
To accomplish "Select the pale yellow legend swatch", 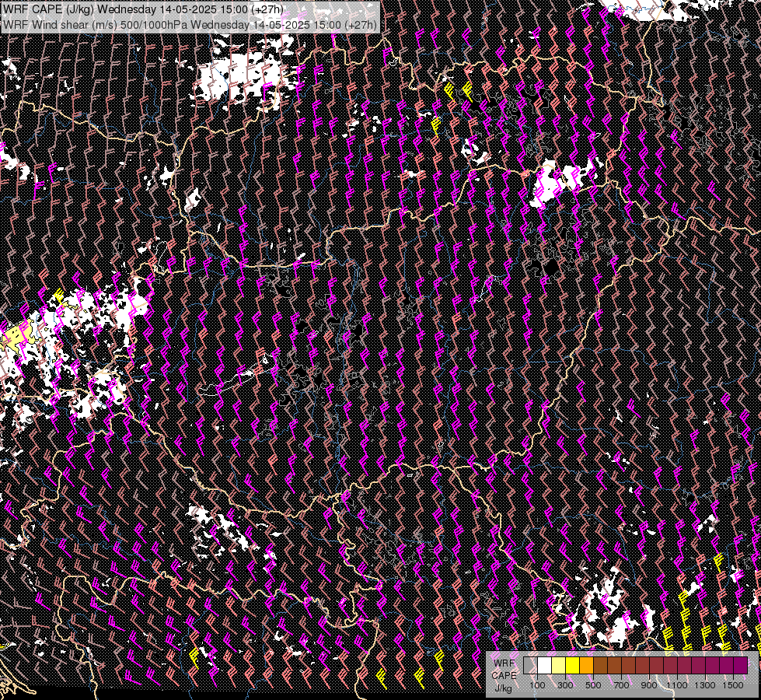I will 559,666.
